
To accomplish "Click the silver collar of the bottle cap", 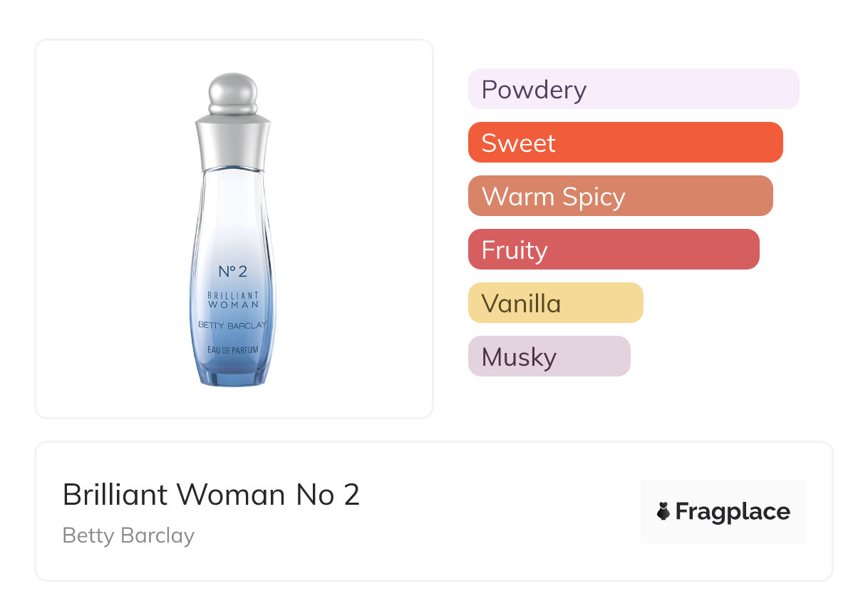I will [232, 143].
